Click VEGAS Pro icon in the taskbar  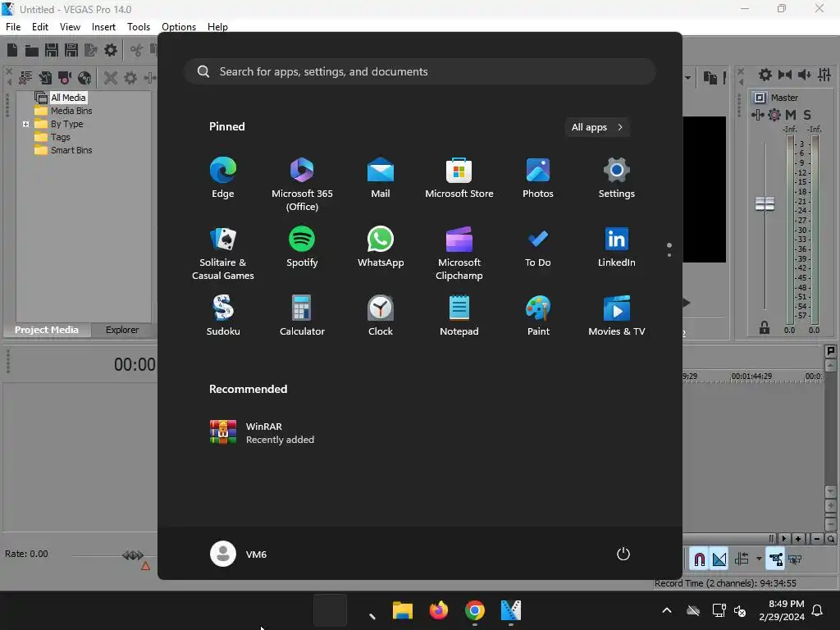510,610
